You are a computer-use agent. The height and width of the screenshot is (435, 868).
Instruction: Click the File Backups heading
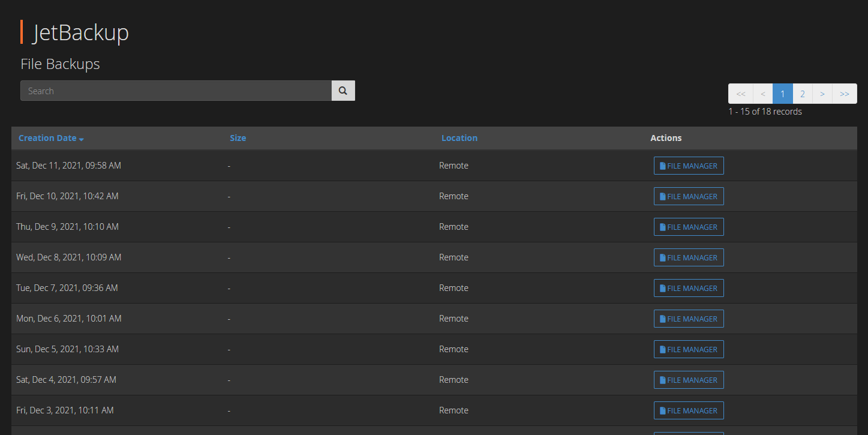(60, 64)
